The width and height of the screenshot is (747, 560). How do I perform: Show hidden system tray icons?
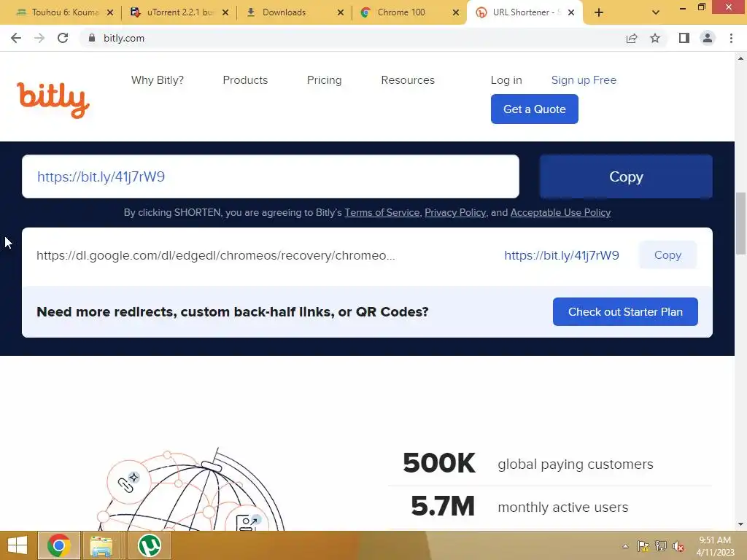click(625, 546)
